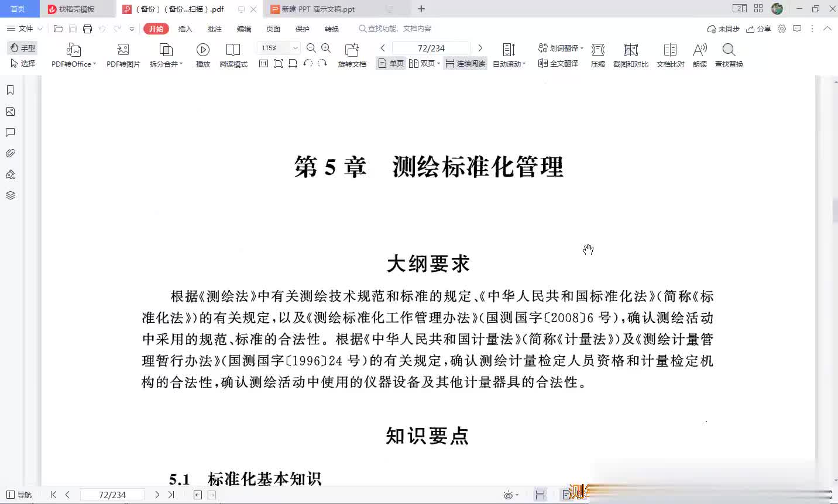Open 查找替换 find and replace
The width and height of the screenshot is (838, 504).
tap(729, 50)
